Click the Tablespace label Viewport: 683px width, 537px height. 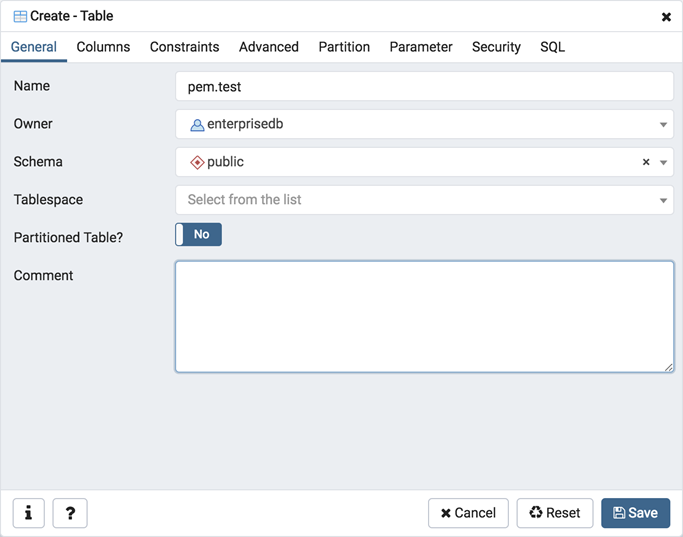tap(48, 199)
